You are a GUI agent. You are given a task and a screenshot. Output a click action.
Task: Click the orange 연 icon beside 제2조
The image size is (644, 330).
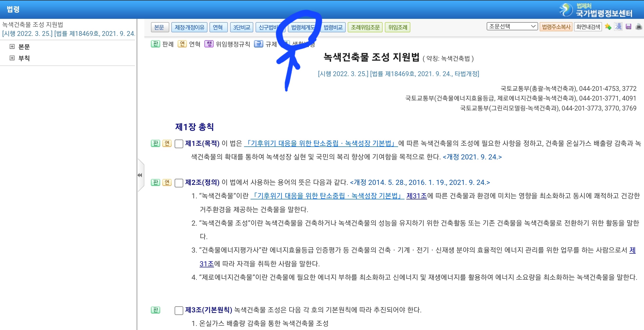167,182
